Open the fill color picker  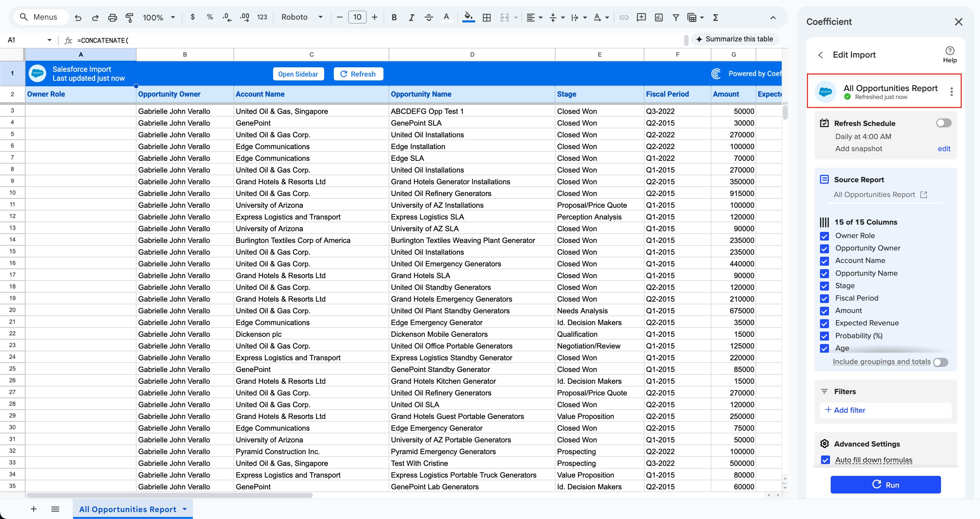pos(468,17)
